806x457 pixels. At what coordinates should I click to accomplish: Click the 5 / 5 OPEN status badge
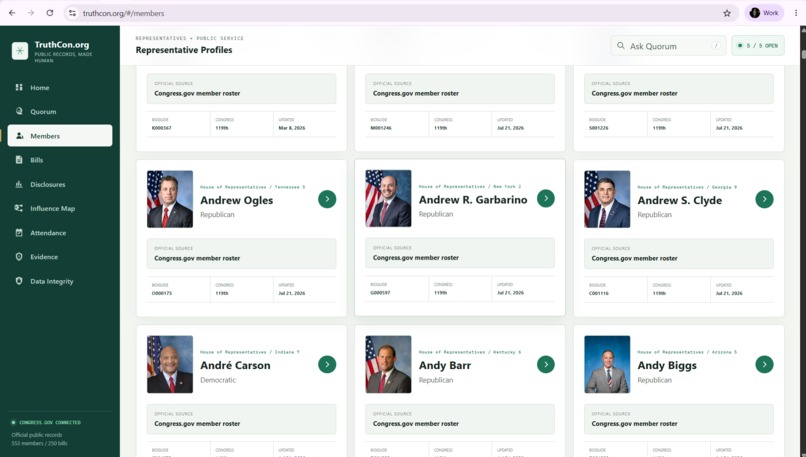758,46
